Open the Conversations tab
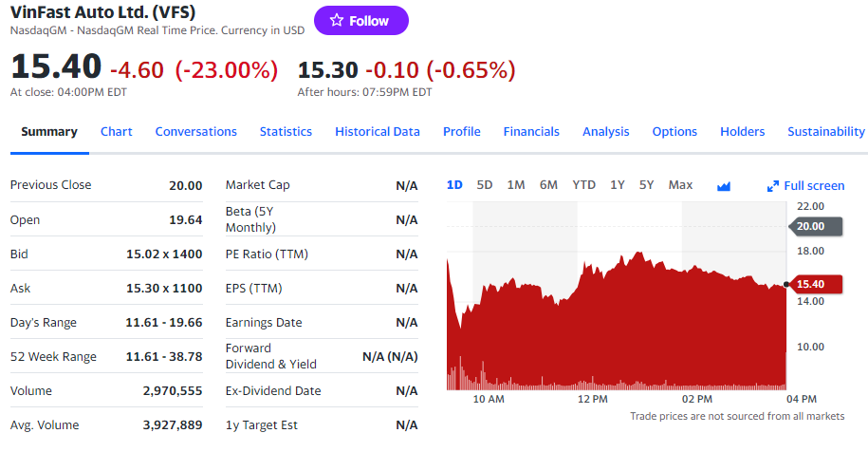 196,132
